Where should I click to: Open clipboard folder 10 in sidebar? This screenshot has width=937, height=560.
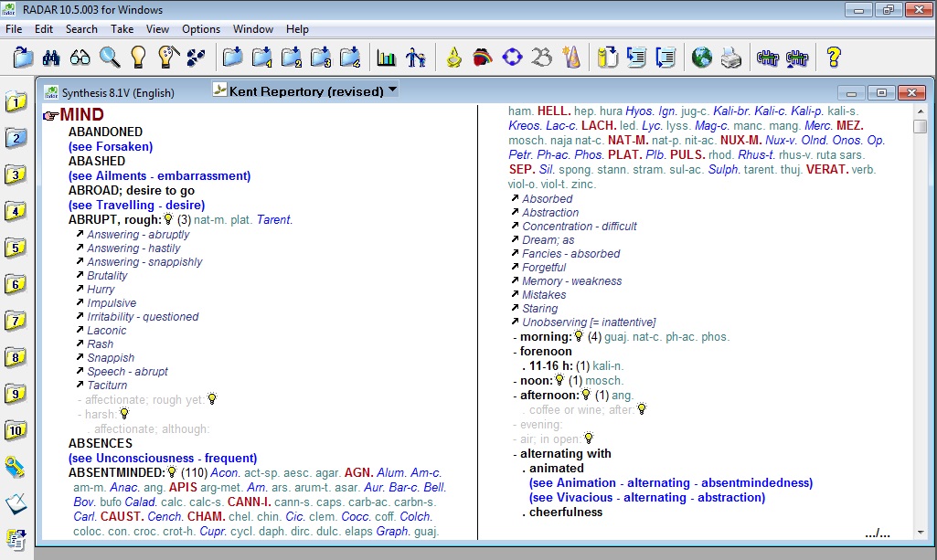coord(16,430)
